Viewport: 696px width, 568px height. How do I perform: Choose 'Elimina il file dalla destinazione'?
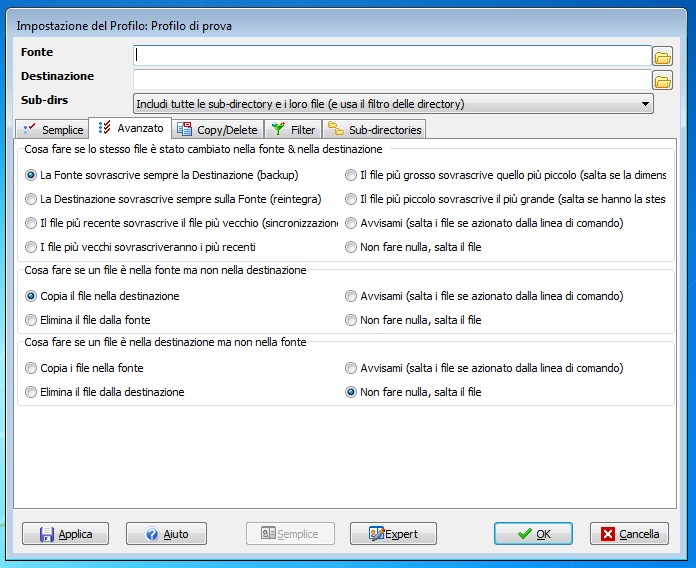pos(31,392)
